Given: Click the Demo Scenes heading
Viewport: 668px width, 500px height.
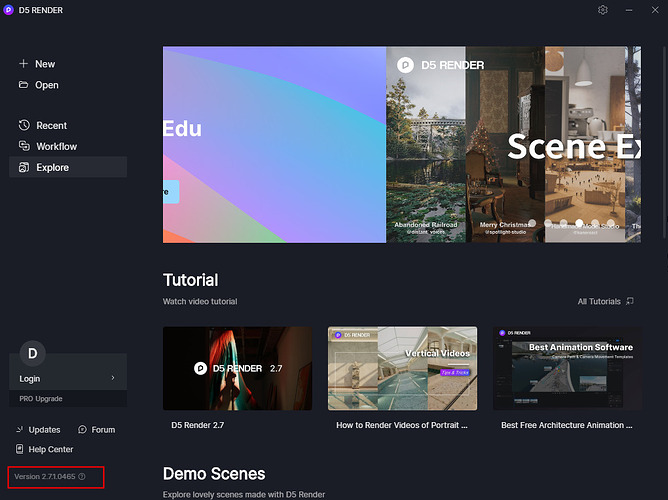Looking at the screenshot, I should coord(214,474).
